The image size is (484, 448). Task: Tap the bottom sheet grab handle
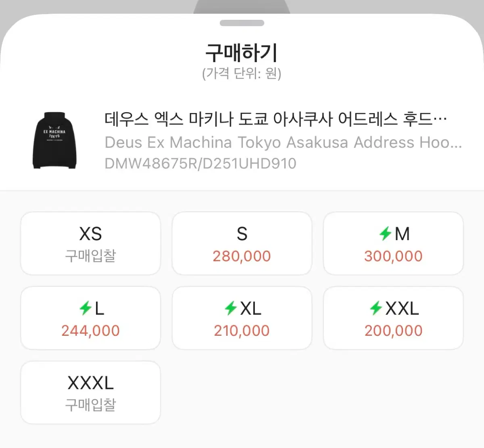(242, 23)
